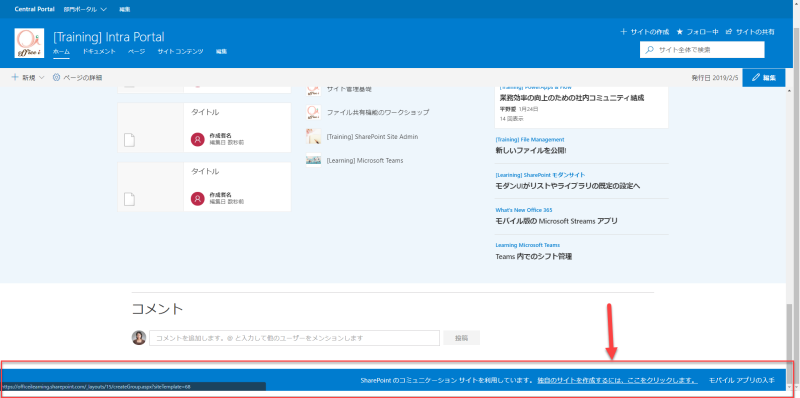The width and height of the screenshot is (800, 398).
Task: Open the モバイル アプリの入手 link
Action: 742,381
